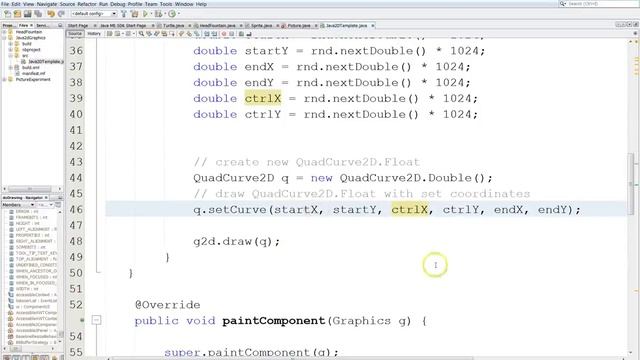The height and width of the screenshot is (360, 640).
Task: Expand the HeadFountain project node
Action: point(4,32)
